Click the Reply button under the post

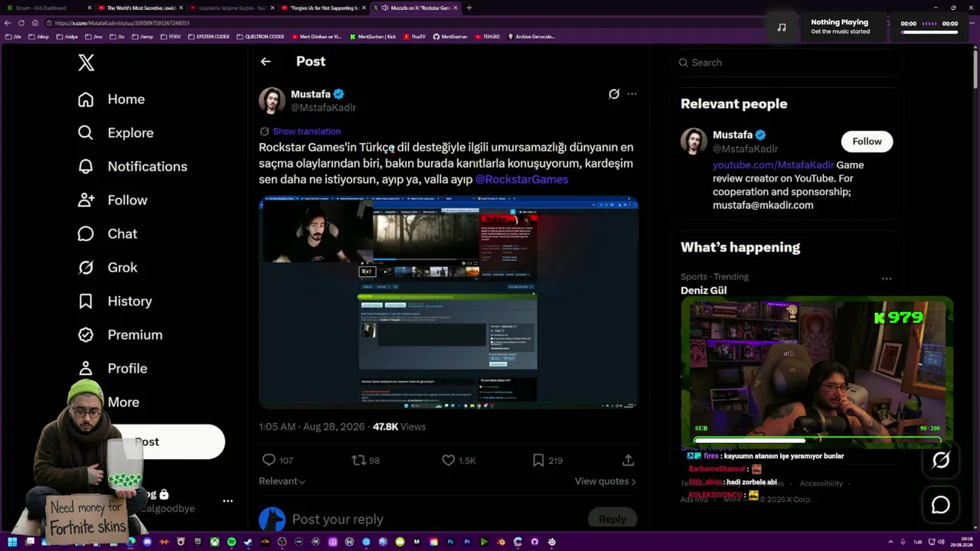coord(612,520)
